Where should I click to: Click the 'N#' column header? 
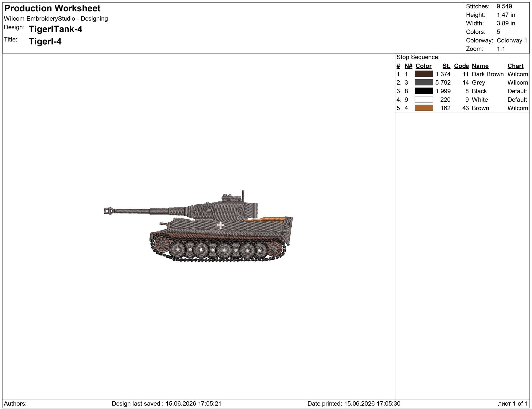point(409,66)
